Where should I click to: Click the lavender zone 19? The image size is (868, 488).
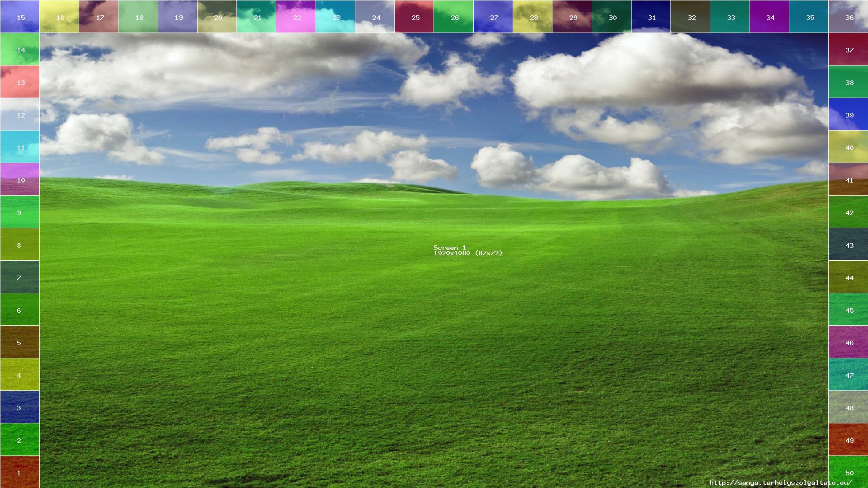pyautogui.click(x=178, y=16)
